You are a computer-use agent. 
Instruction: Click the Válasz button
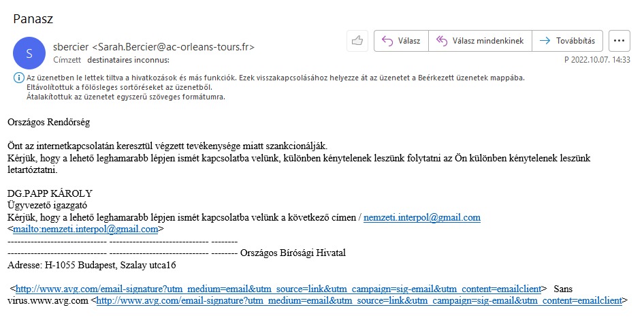click(x=401, y=41)
